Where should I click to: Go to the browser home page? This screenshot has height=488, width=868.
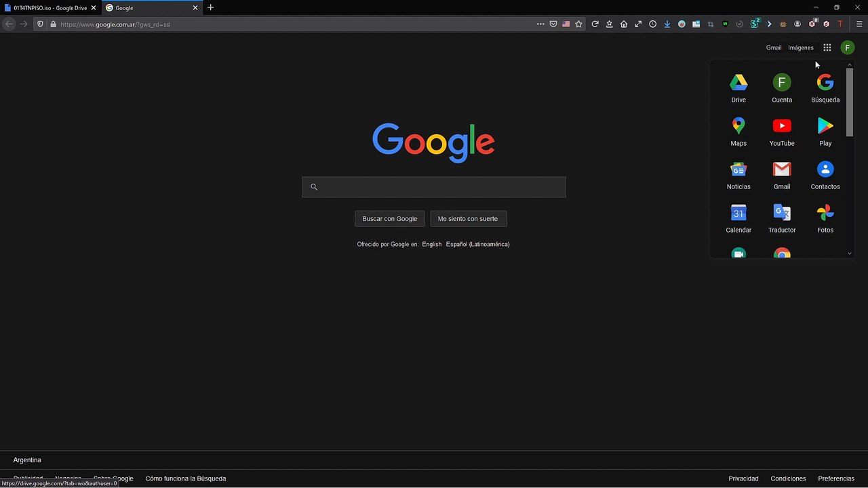[624, 24]
